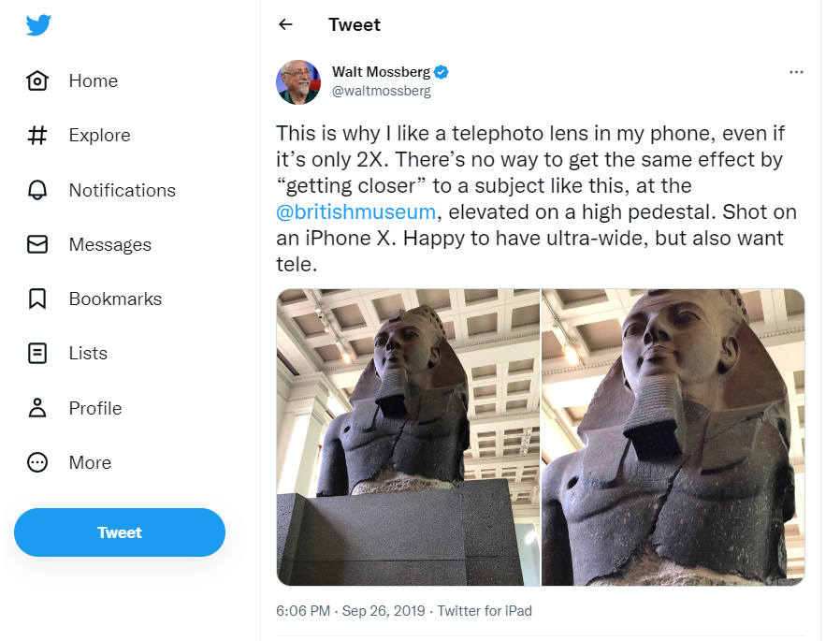Click the Profile person icon
The image size is (840, 641).
click(x=37, y=408)
